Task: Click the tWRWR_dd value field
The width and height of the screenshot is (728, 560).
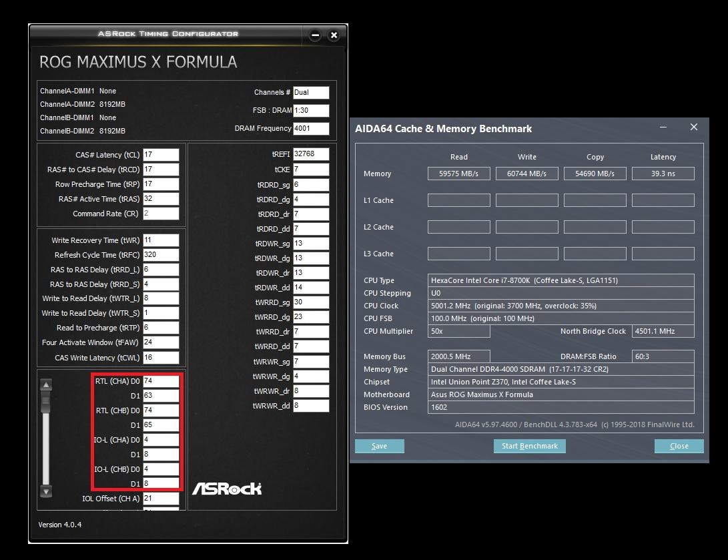Action: (x=311, y=406)
